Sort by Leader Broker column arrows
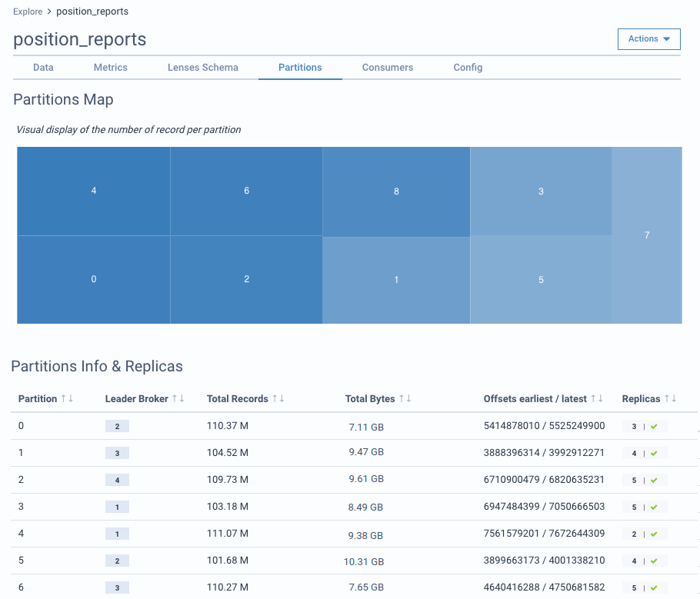Screen dimensions: 700x599 pos(178,398)
